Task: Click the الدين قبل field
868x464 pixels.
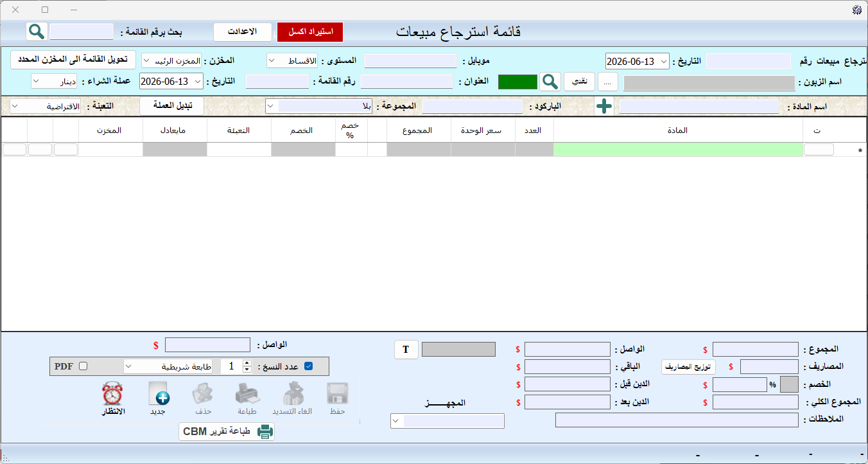Action: [x=567, y=384]
